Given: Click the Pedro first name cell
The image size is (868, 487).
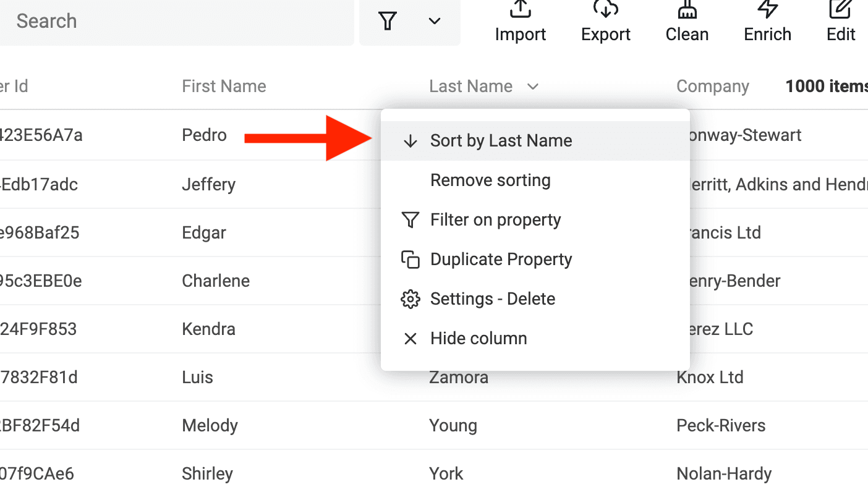Looking at the screenshot, I should tap(204, 135).
